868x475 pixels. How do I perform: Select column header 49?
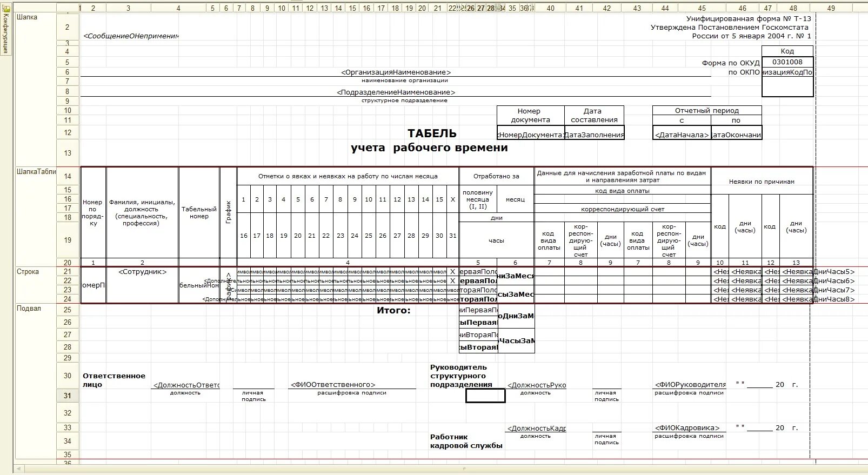[831, 8]
